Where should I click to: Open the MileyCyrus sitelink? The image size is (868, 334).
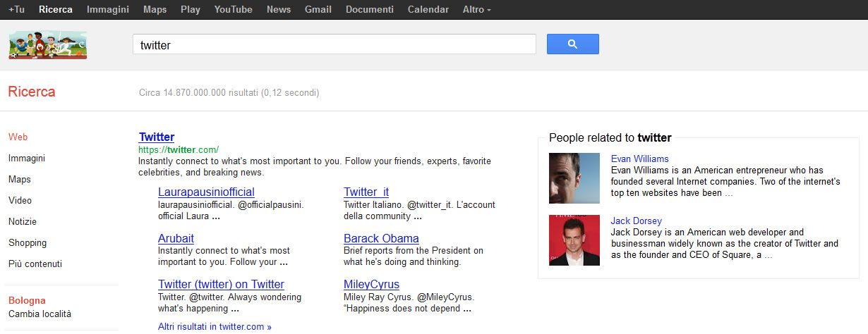pyautogui.click(x=371, y=285)
